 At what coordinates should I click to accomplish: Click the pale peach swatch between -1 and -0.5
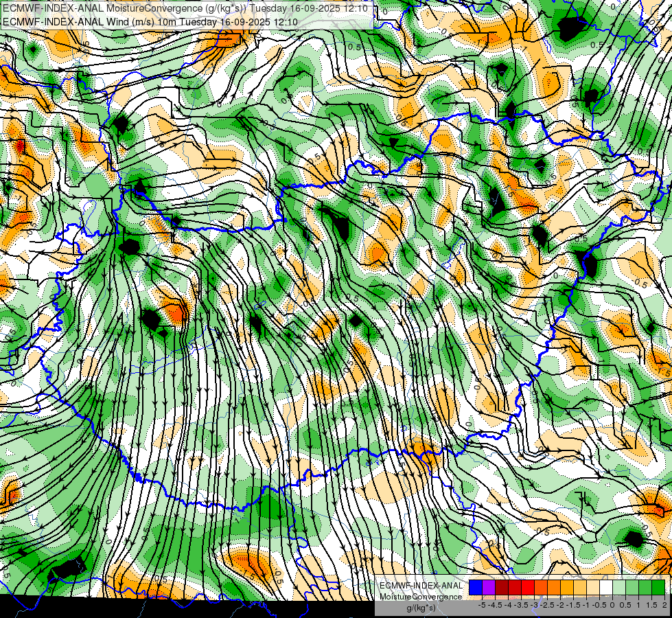pyautogui.click(x=593, y=588)
